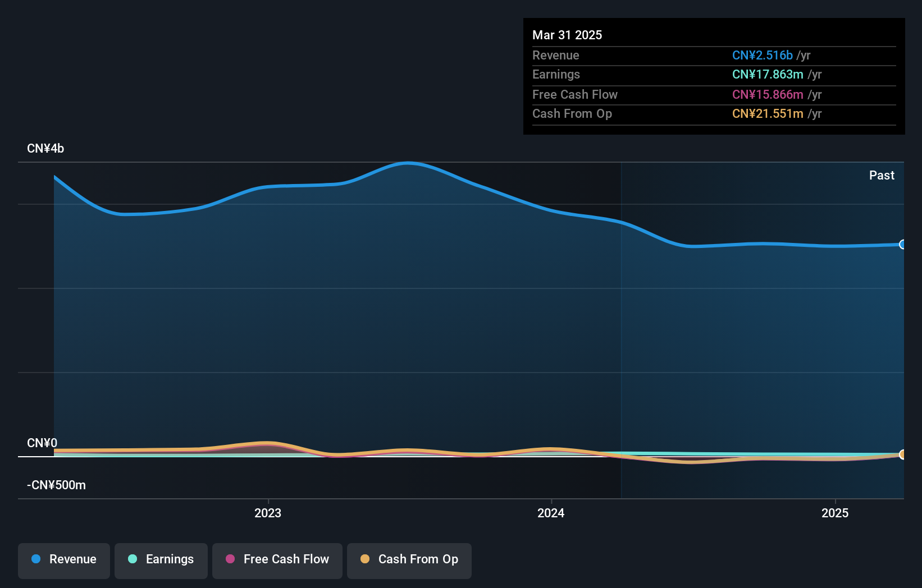Click the Cash From Op row label in tooltip
The height and width of the screenshot is (588, 922).
(x=572, y=113)
